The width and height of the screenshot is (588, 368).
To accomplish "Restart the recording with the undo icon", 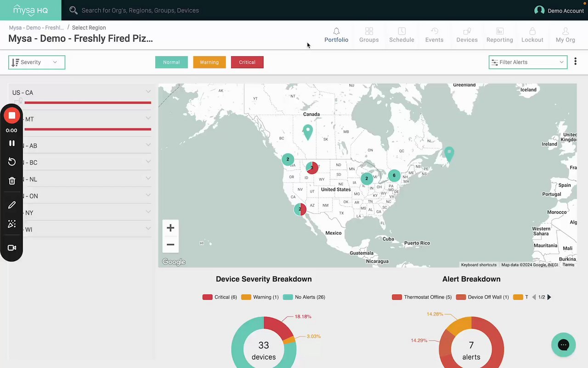I will [12, 161].
